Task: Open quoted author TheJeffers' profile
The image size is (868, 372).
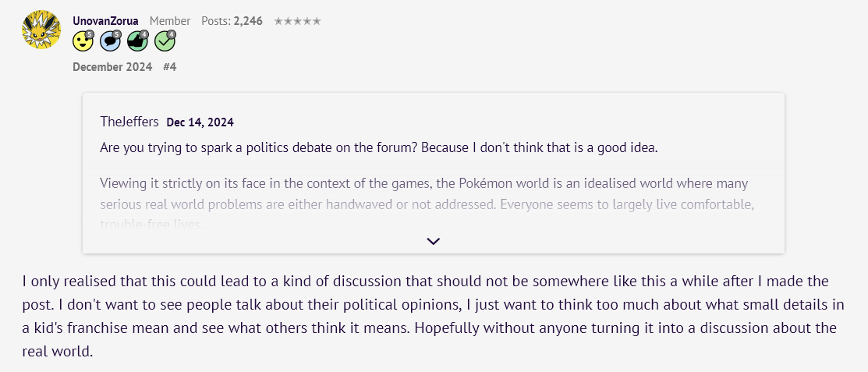Action: click(129, 122)
